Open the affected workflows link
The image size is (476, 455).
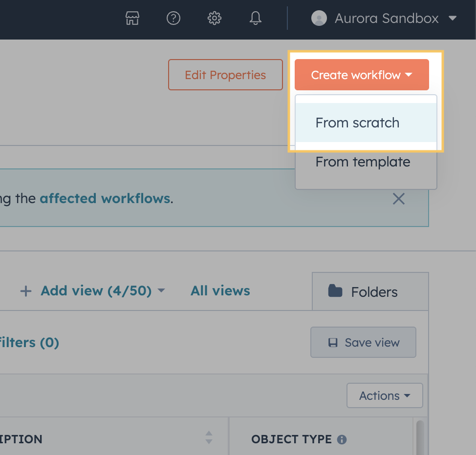coord(105,198)
